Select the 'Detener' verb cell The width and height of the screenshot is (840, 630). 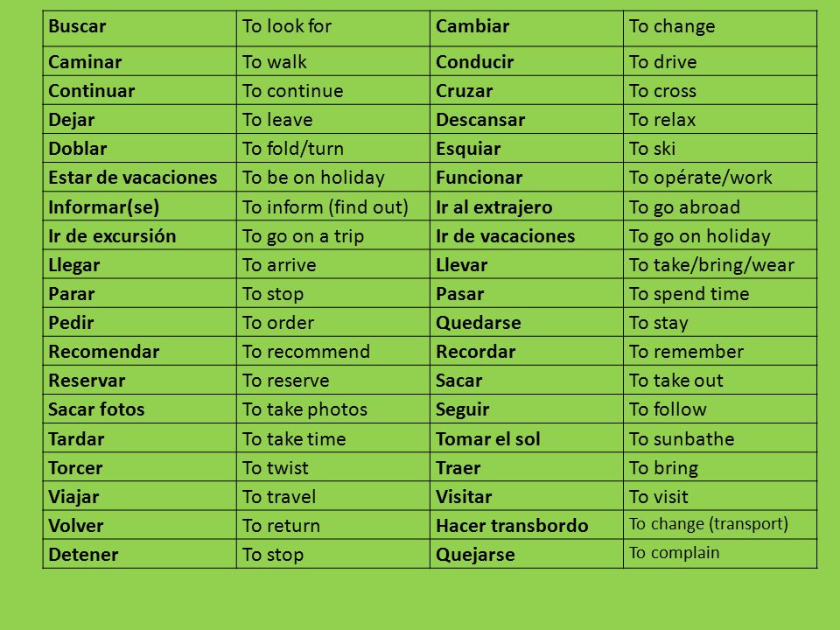coord(139,553)
